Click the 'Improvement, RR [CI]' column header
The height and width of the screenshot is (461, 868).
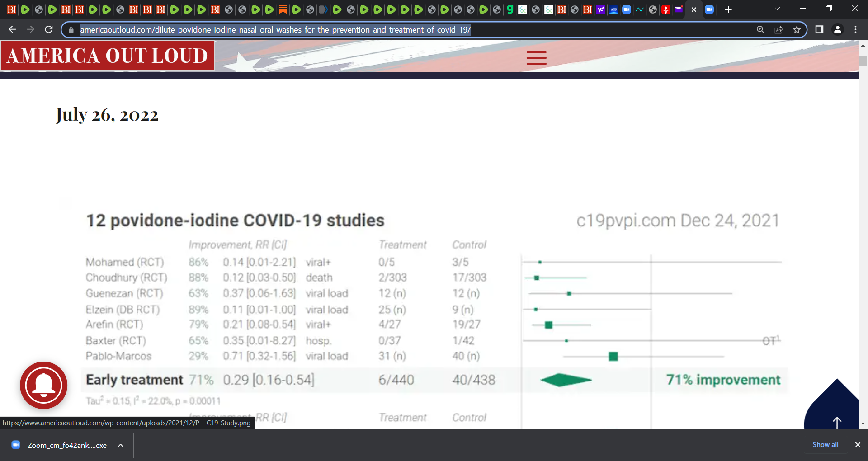coord(238,245)
